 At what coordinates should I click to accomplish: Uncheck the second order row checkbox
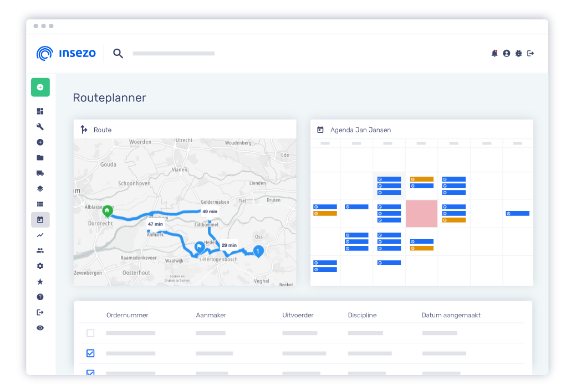[90, 353]
